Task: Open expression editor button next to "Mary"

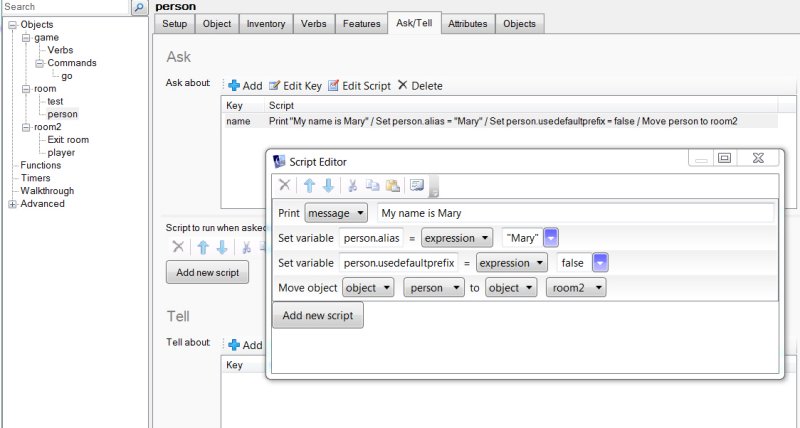Action: click(550, 238)
